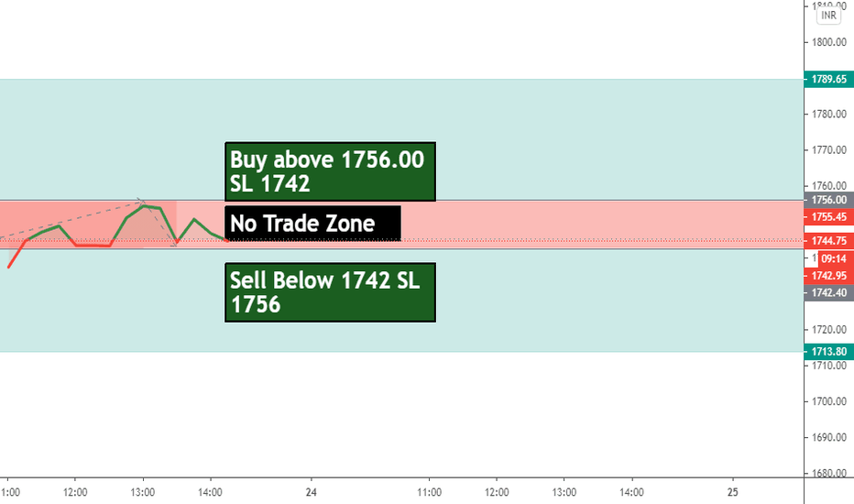This screenshot has width=854, height=504.
Task: Click the 25 date marker on time axis
Action: (733, 493)
